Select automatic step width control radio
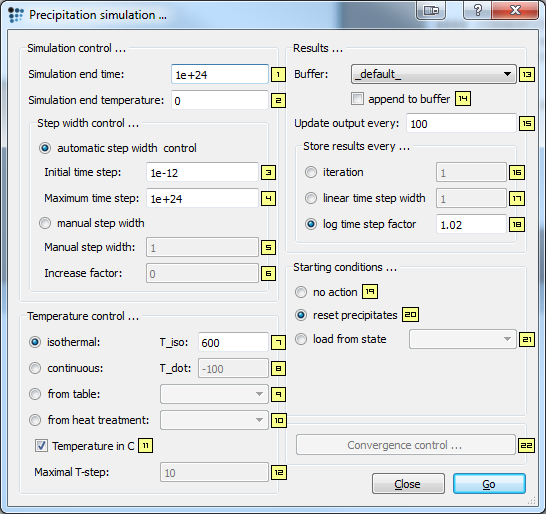Viewport: 546px width, 514px height. point(45,148)
